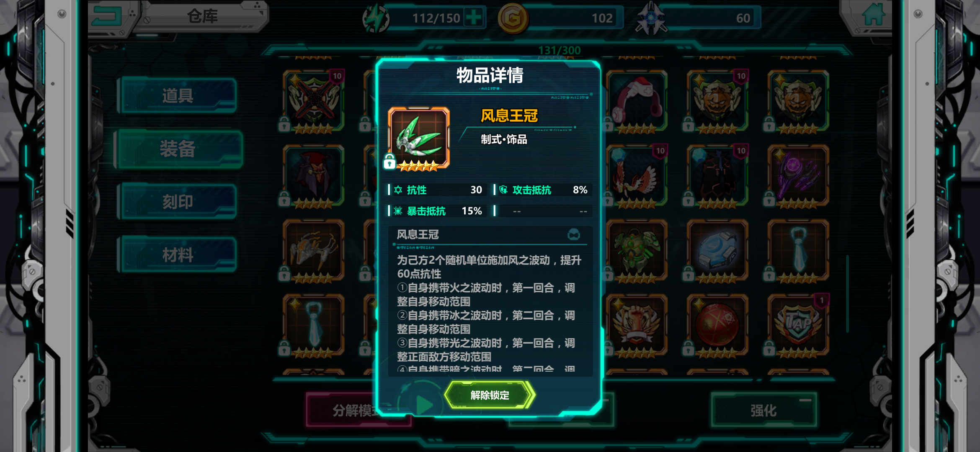The height and width of the screenshot is (452, 980).
Task: Switch to the 刻印 tab
Action: (178, 202)
